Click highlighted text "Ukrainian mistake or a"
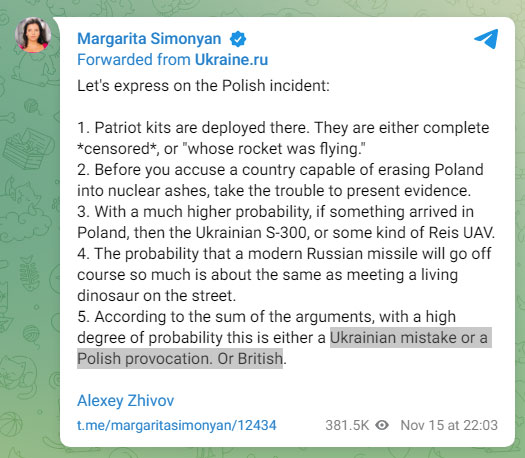Viewport: 525px width, 458px height. (410, 337)
